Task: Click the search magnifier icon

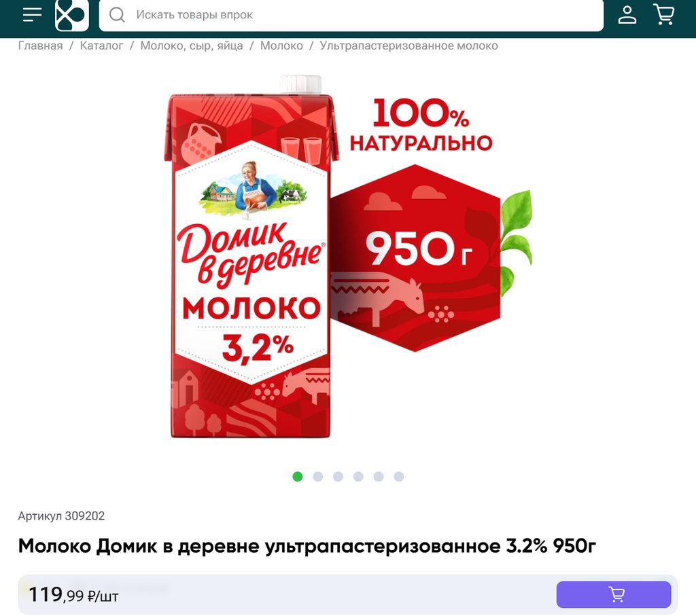Action: point(117,15)
